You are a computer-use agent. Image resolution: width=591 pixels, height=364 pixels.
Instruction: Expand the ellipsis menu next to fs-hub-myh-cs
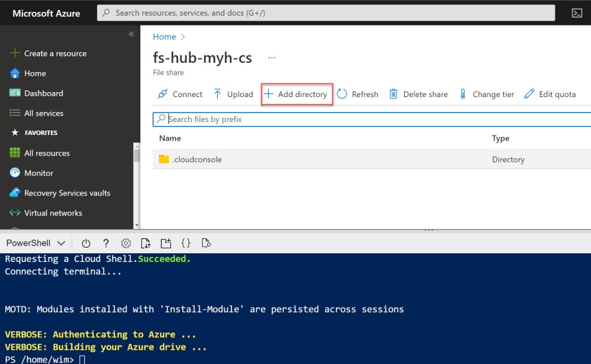(271, 57)
